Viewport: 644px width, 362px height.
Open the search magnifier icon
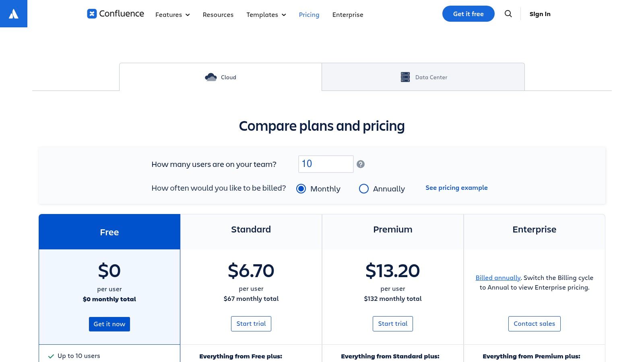(508, 14)
